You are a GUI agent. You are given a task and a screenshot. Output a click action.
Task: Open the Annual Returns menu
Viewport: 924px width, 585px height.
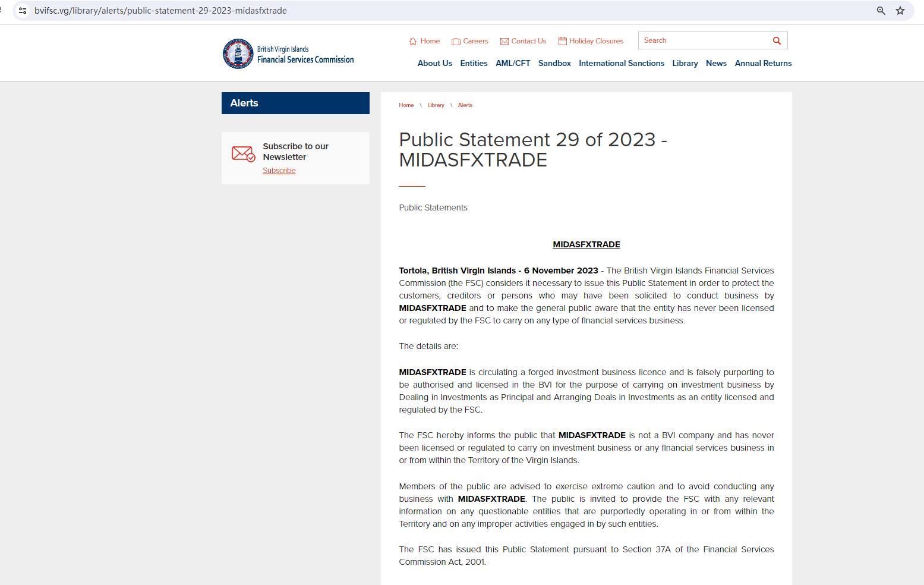(x=763, y=64)
